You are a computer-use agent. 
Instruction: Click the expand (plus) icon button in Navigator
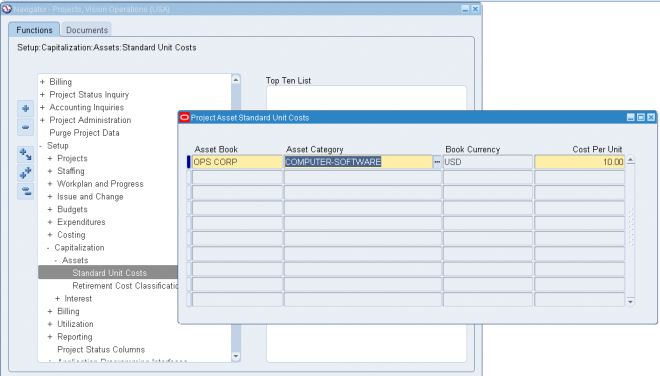tap(25, 109)
